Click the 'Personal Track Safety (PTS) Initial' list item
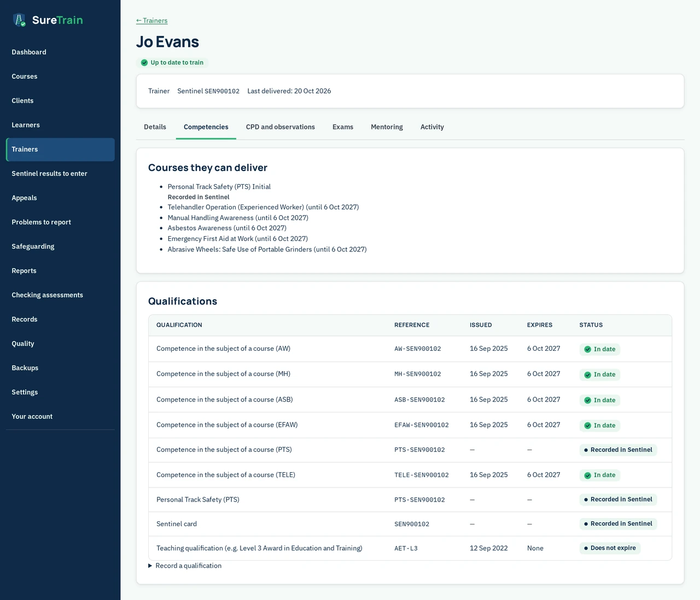This screenshot has width=700, height=600. pyautogui.click(x=219, y=187)
